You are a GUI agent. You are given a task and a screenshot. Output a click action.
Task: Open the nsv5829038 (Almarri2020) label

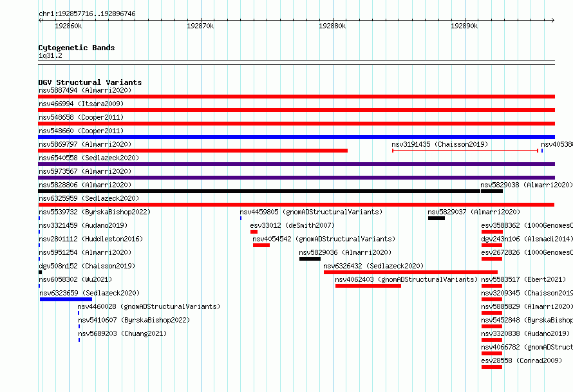coord(527,185)
